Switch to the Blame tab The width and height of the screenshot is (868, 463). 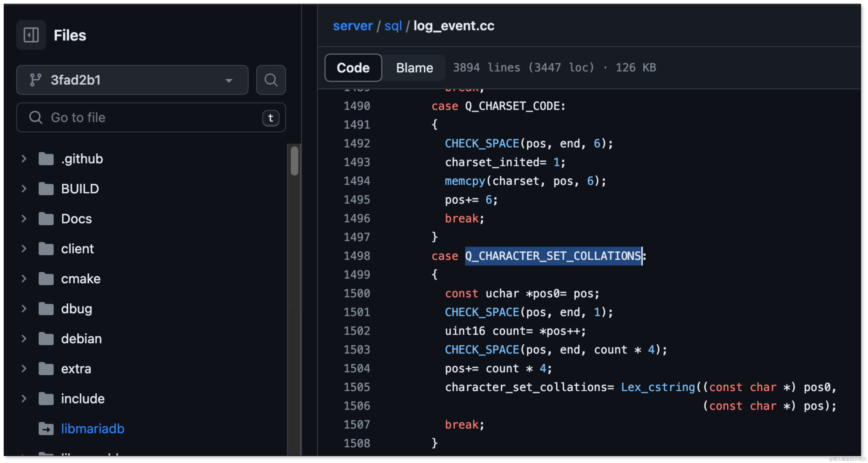414,67
